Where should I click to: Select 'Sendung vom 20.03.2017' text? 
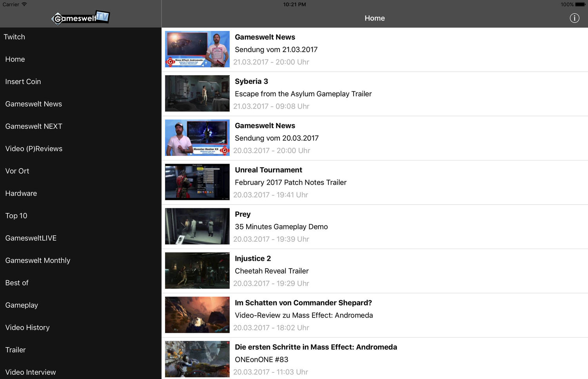tap(277, 138)
